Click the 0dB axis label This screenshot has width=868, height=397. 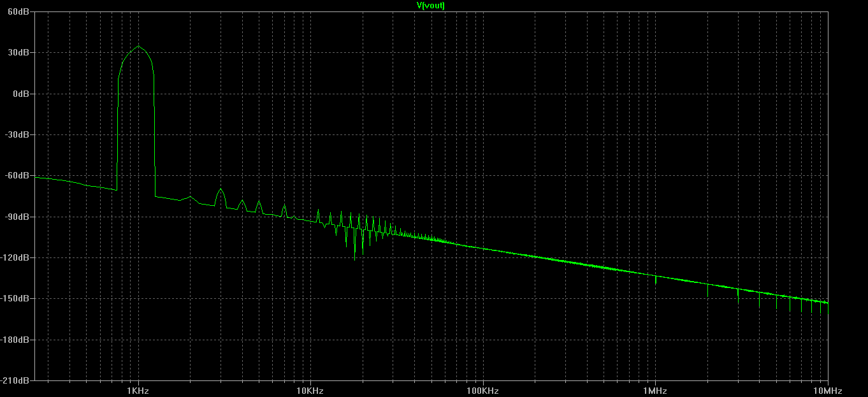point(22,94)
